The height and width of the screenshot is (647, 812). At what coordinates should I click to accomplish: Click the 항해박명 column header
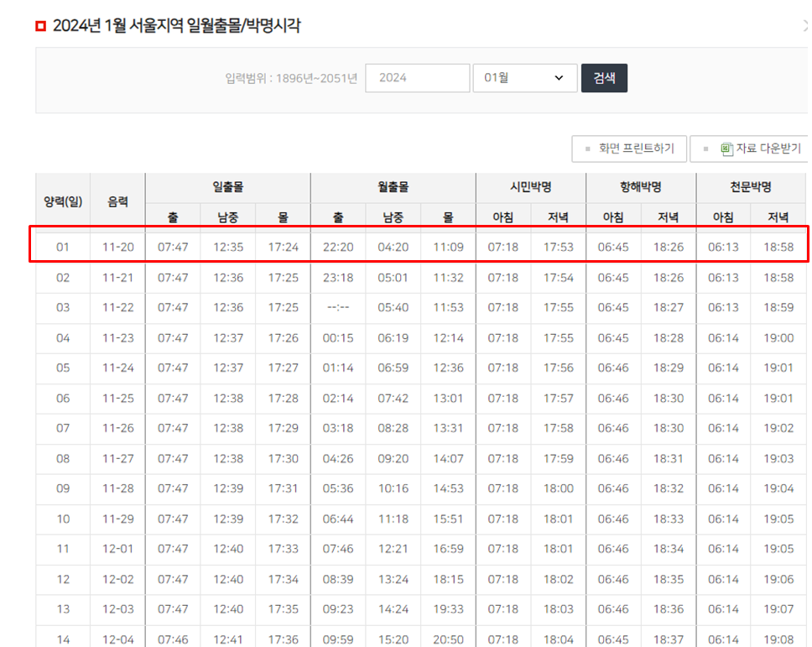pos(641,187)
